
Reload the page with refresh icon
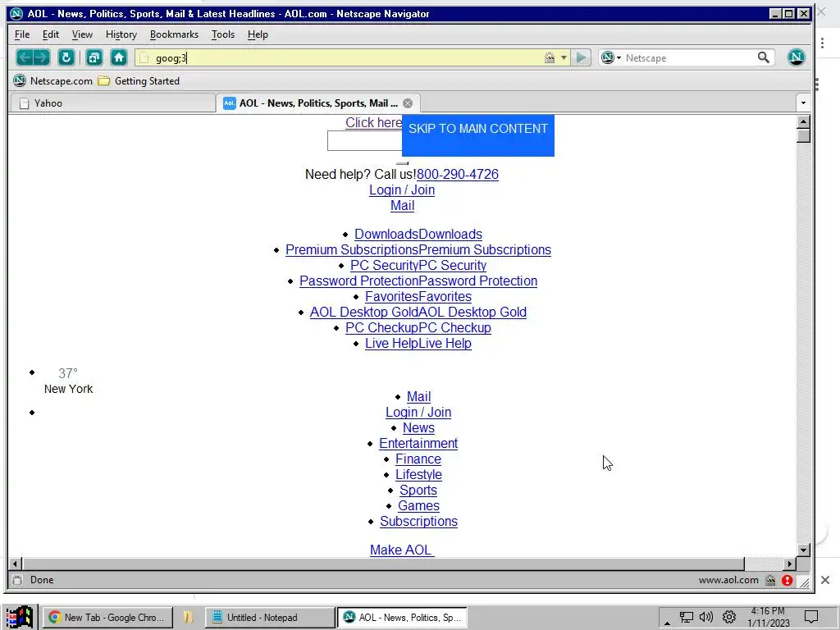(66, 57)
